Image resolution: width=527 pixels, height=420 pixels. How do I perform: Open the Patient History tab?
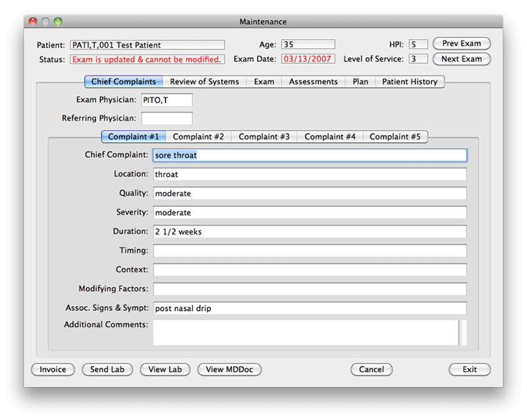click(409, 82)
